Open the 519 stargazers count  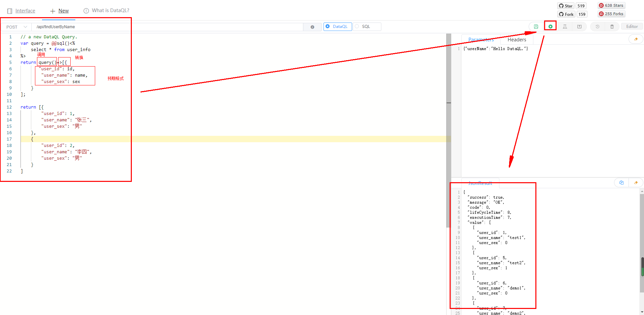pos(581,6)
